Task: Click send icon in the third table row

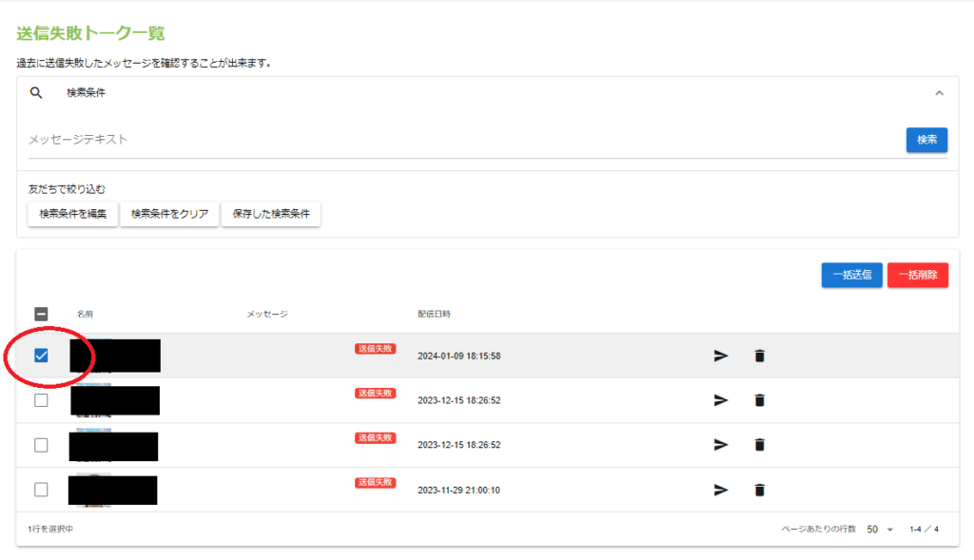Action: (x=721, y=445)
